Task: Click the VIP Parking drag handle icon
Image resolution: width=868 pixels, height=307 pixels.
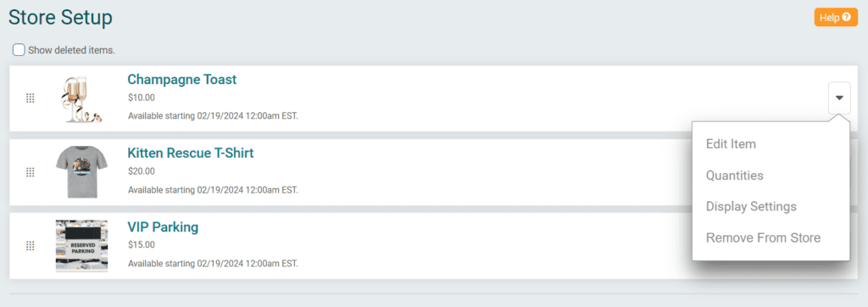Action: [x=31, y=245]
